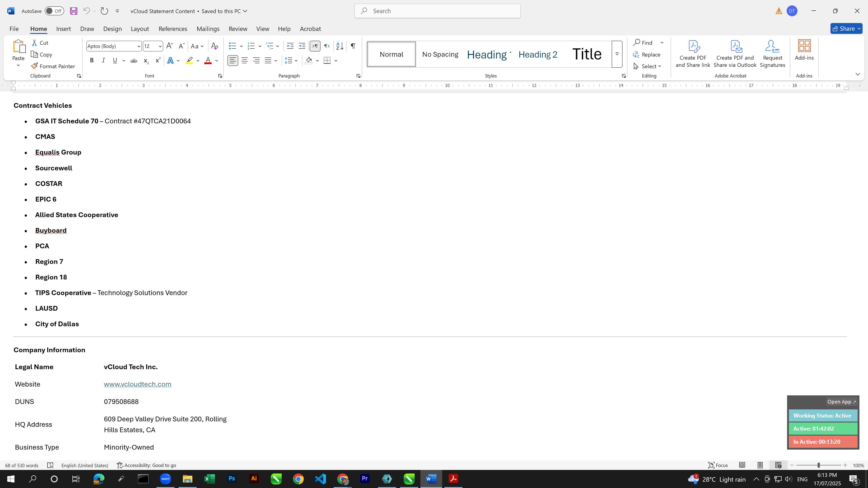The height and width of the screenshot is (488, 868).
Task: Click the Share button
Action: (846, 29)
